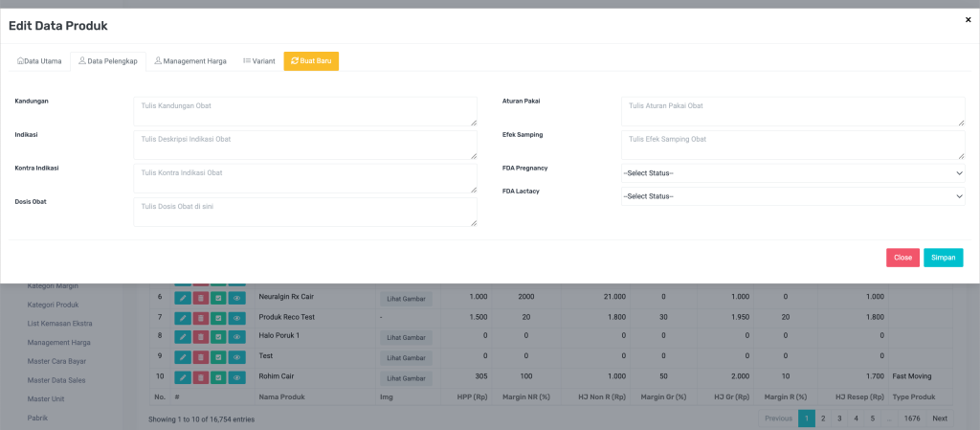This screenshot has width=980, height=430.
Task: Click the pink Close button
Action: pyautogui.click(x=902, y=258)
